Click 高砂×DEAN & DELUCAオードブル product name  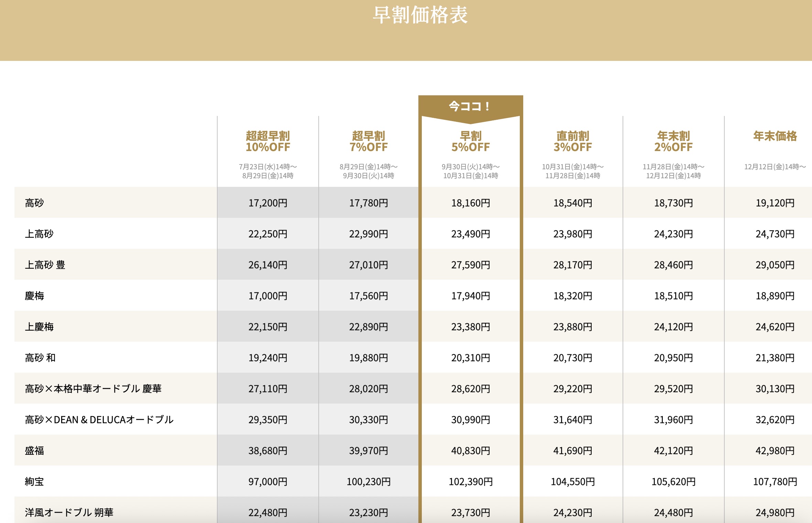99,420
